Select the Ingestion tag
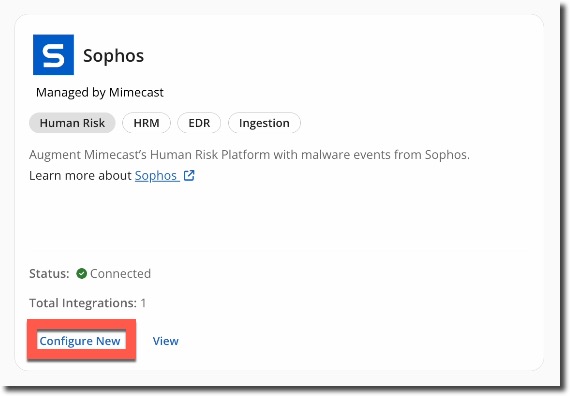Image resolution: width=570 pixels, height=396 pixels. tap(264, 123)
